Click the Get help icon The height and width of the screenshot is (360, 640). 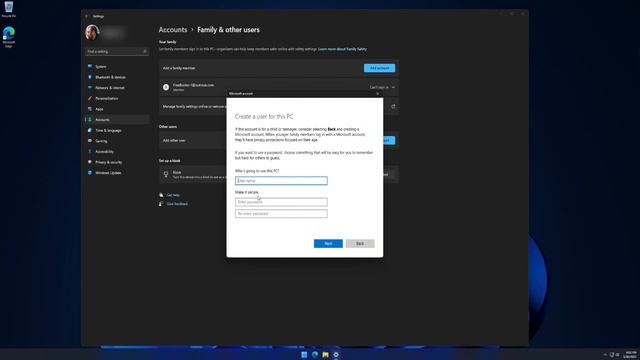[161, 195]
